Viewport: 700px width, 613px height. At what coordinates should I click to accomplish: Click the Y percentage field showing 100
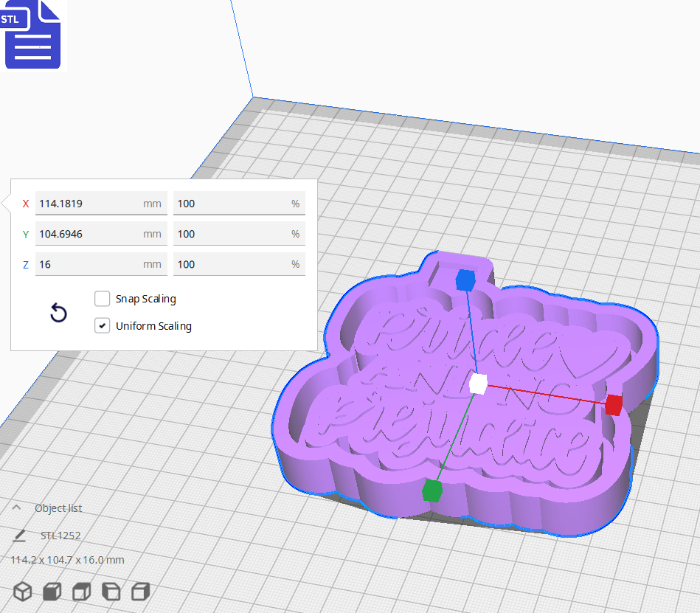click(x=239, y=234)
